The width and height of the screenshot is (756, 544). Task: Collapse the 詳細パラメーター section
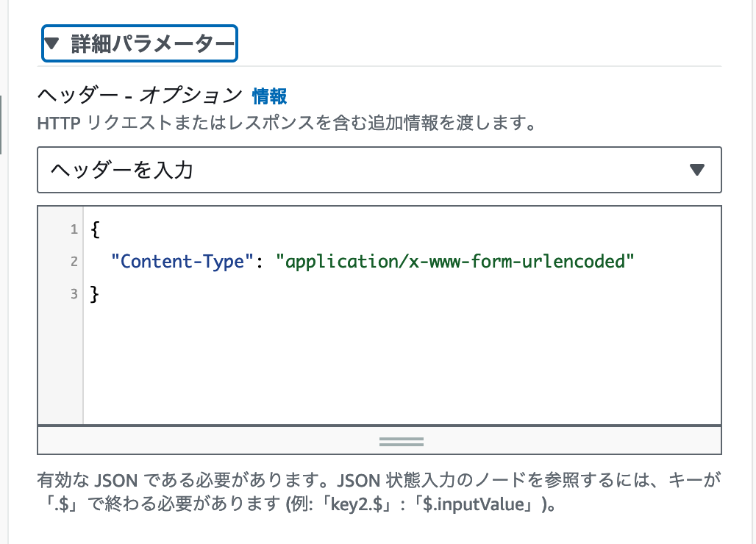pos(139,43)
